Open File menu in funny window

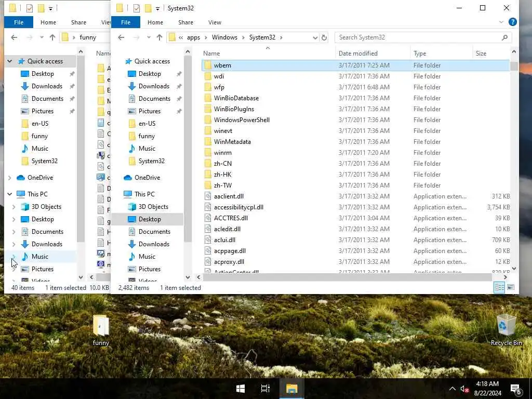(x=19, y=22)
